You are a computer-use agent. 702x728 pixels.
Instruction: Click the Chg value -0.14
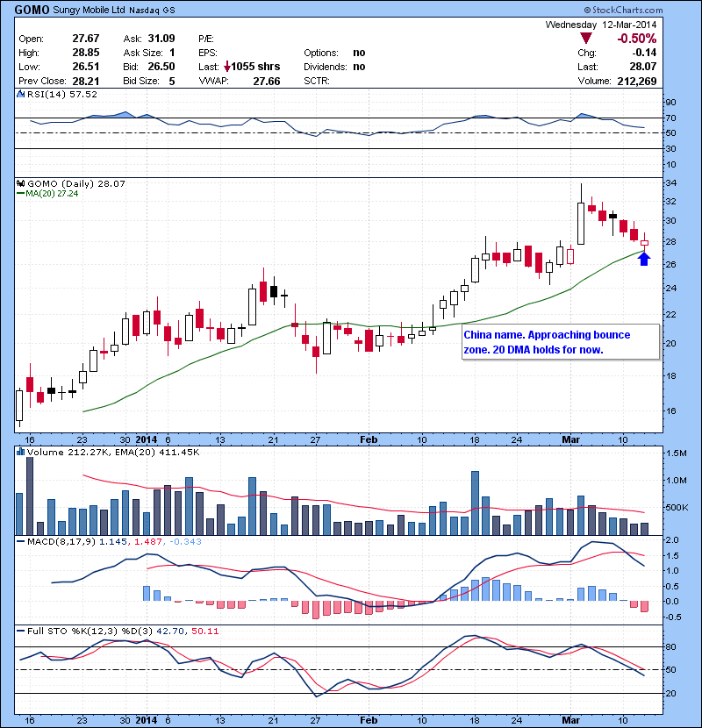click(x=644, y=53)
